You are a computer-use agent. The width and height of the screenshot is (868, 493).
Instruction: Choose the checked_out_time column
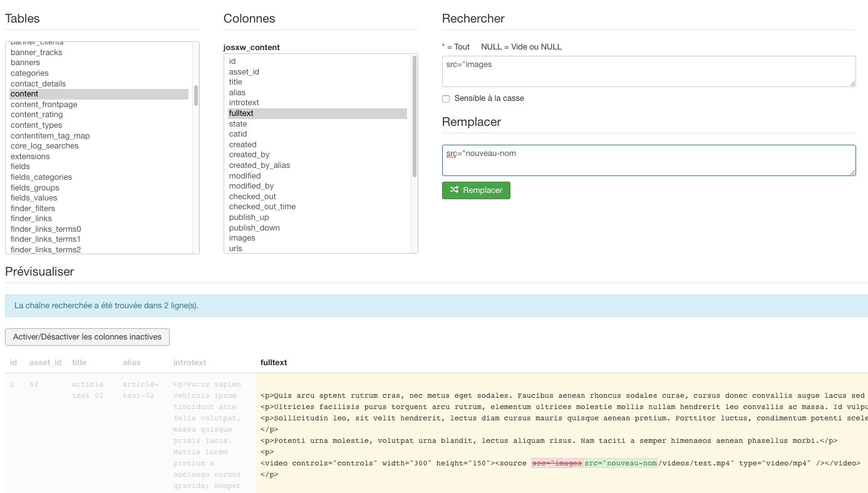[x=318, y=207]
